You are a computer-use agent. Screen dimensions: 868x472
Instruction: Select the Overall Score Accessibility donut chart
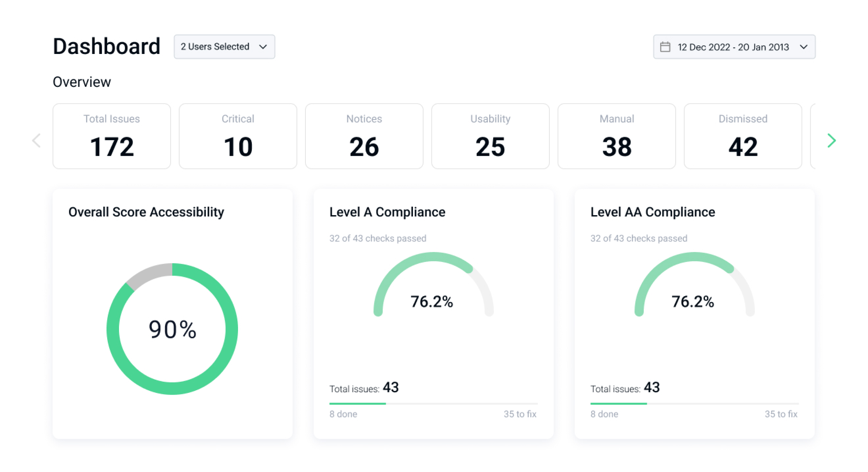coord(173,328)
